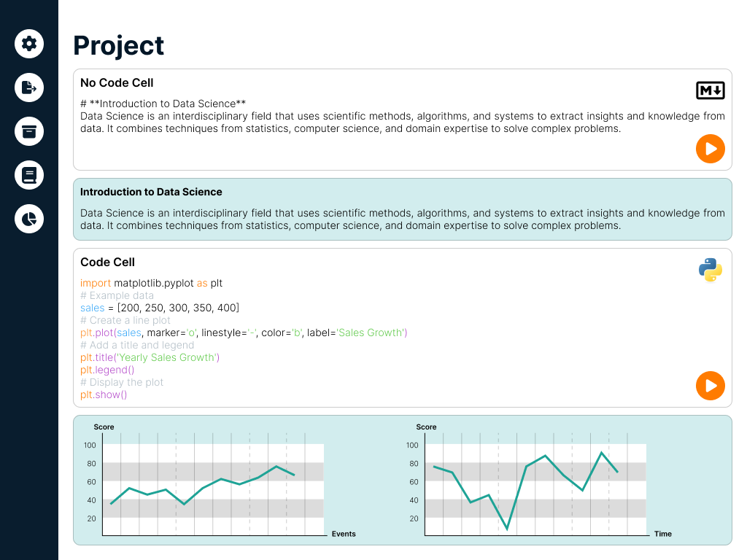Click the Score vs Time chart output

(x=536, y=481)
